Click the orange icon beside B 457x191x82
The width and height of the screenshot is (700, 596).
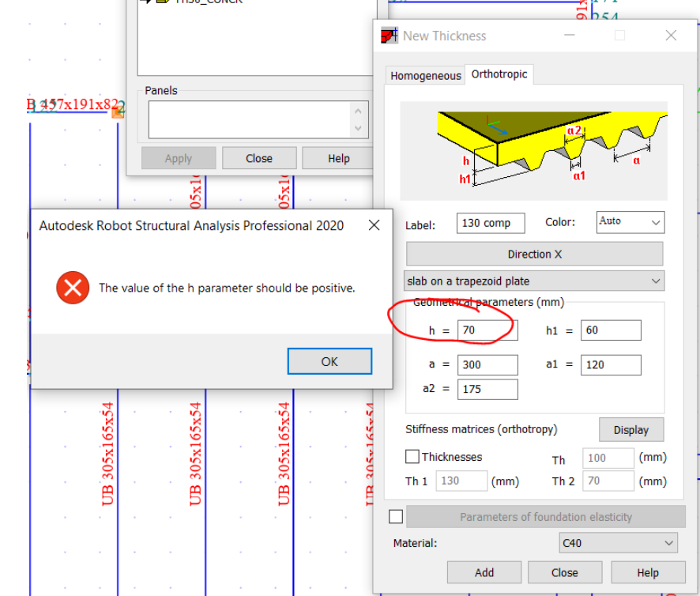[118, 114]
